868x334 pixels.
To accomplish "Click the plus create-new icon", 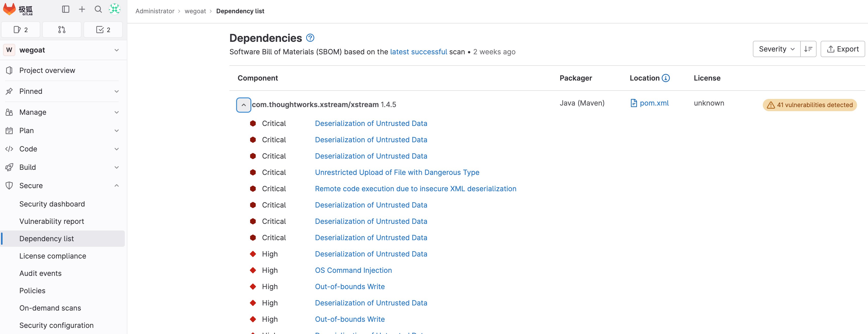I will click(x=82, y=9).
